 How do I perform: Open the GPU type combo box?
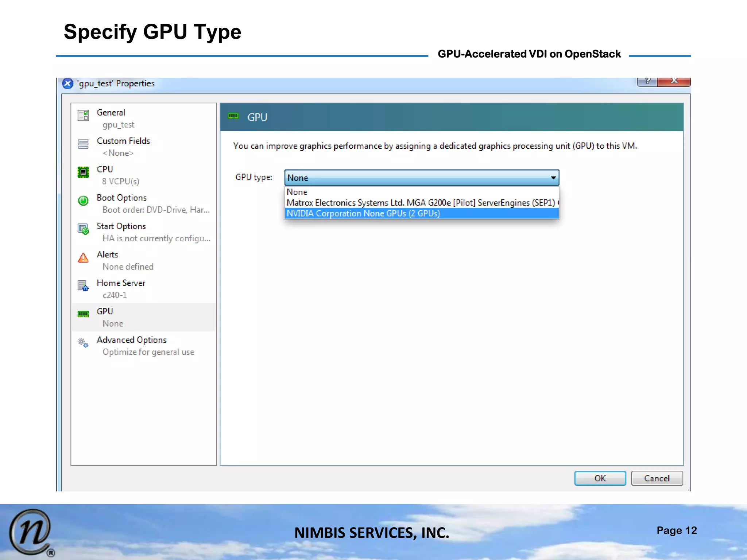[x=422, y=178]
